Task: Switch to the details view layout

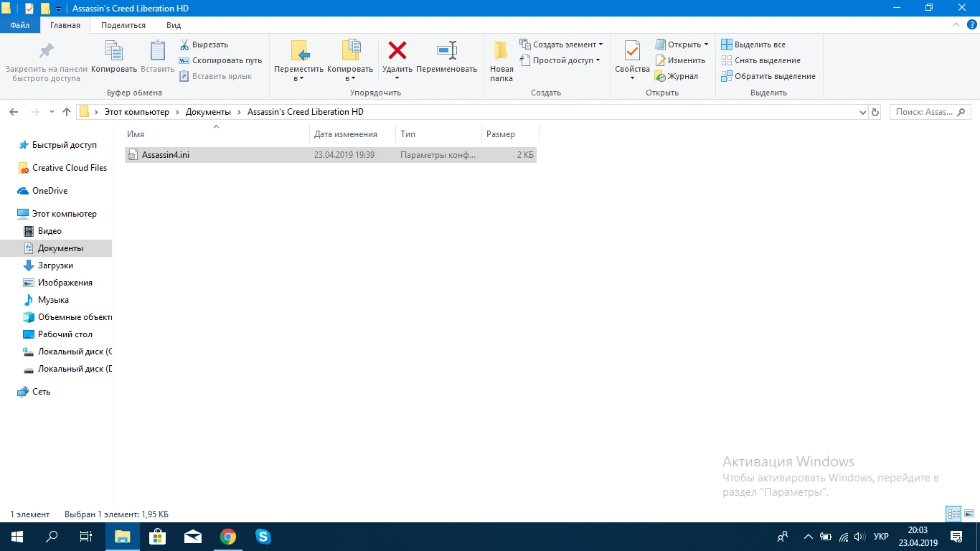Action: coord(953,514)
